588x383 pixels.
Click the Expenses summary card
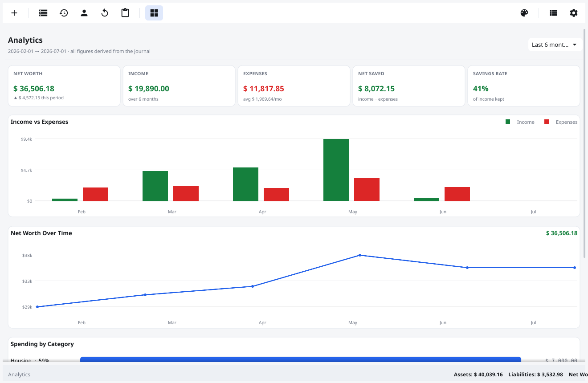click(294, 86)
